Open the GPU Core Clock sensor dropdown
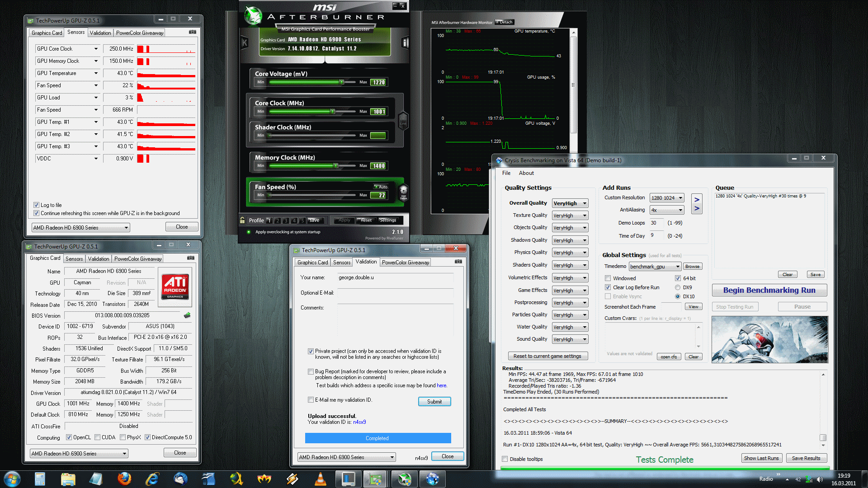 click(96, 49)
